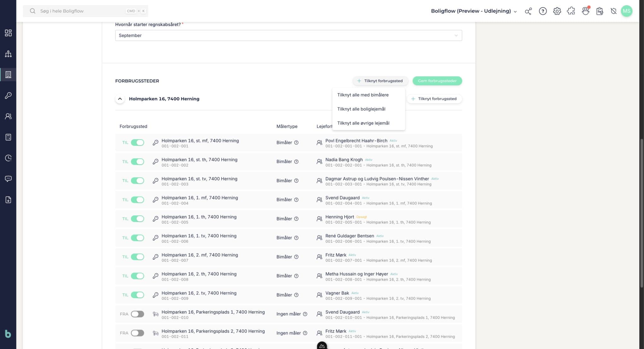
Task: Toggle off Holmparken 16, st. th
Action: [138, 161]
